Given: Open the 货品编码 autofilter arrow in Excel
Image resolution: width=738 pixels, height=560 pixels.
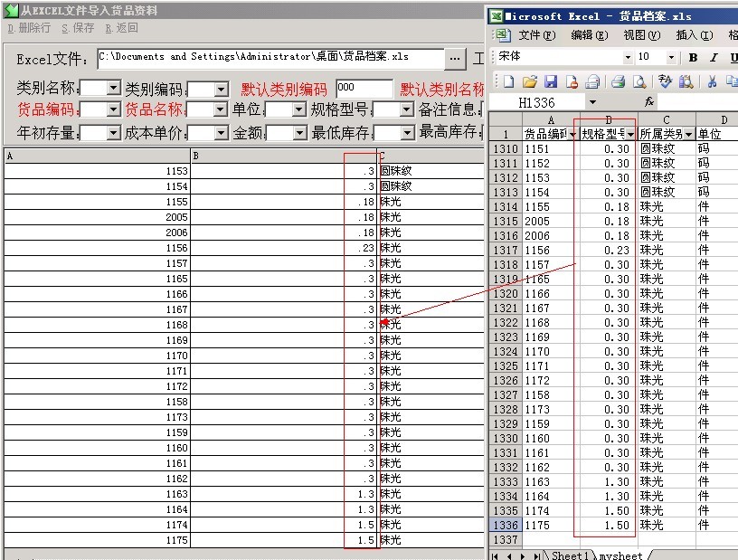Looking at the screenshot, I should [x=572, y=135].
